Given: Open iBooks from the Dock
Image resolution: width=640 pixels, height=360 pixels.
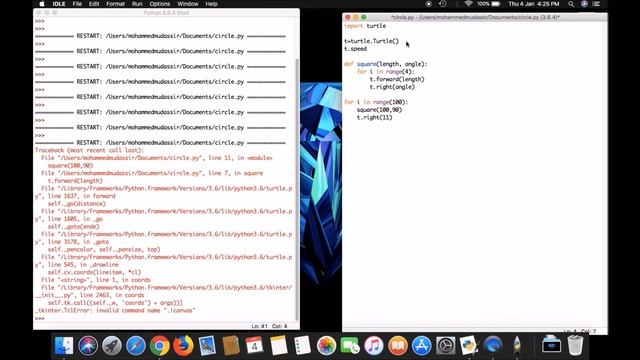Looking at the screenshot, I should click(398, 346).
